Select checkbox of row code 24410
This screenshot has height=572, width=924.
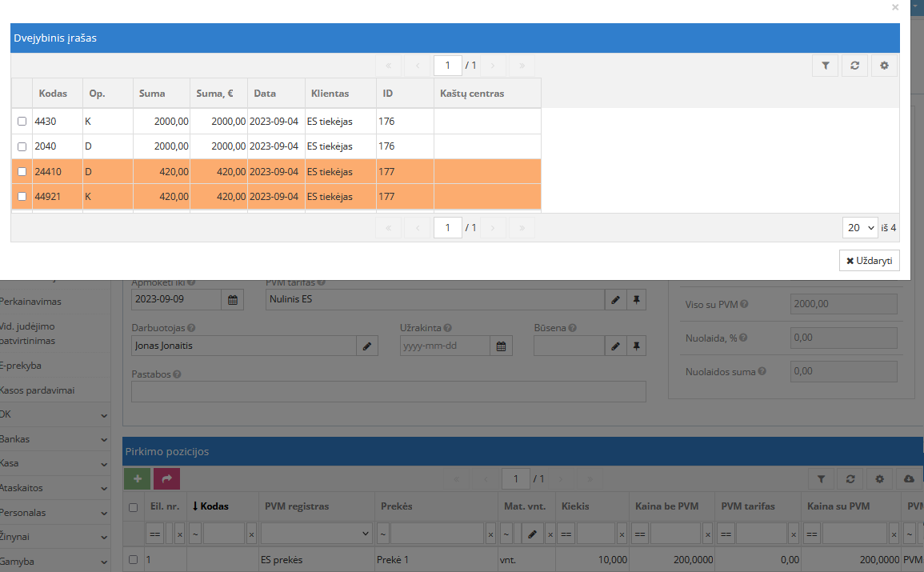22,171
